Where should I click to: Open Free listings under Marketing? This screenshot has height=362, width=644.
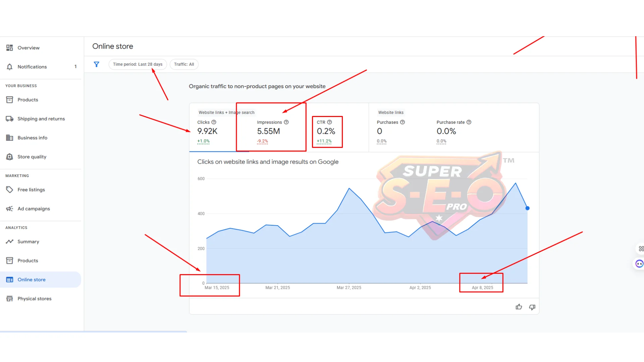[31, 190]
